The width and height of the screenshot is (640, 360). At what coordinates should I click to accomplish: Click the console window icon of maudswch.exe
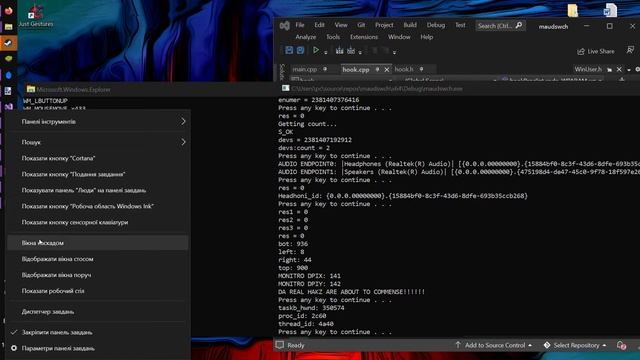285,89
